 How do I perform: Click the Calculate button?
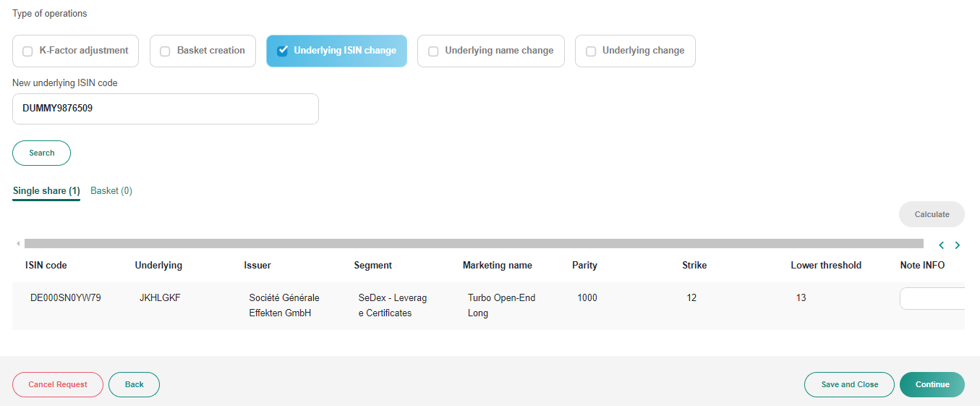932,214
